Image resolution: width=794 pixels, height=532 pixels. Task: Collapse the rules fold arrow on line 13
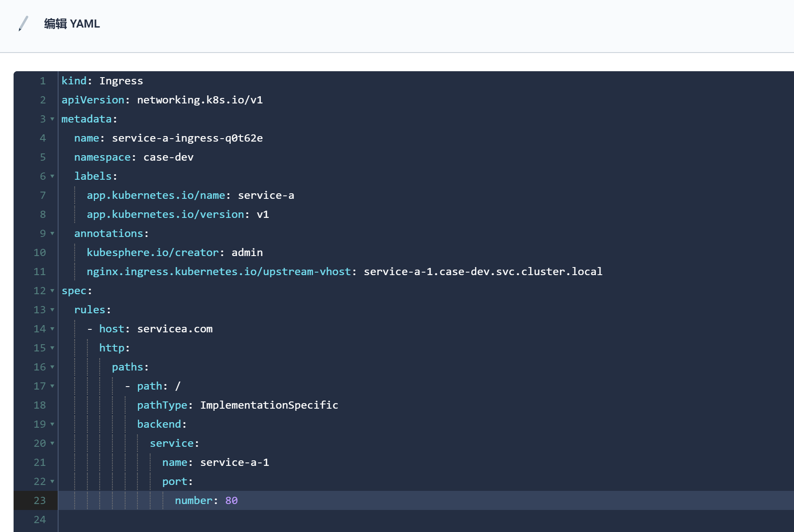coord(52,310)
